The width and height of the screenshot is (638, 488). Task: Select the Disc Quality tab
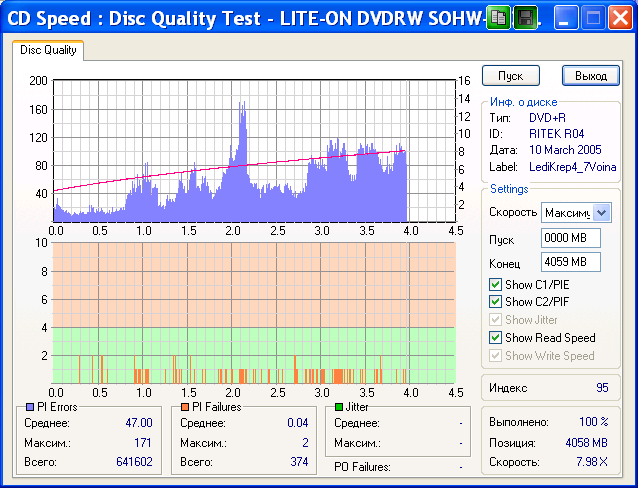[x=50, y=50]
